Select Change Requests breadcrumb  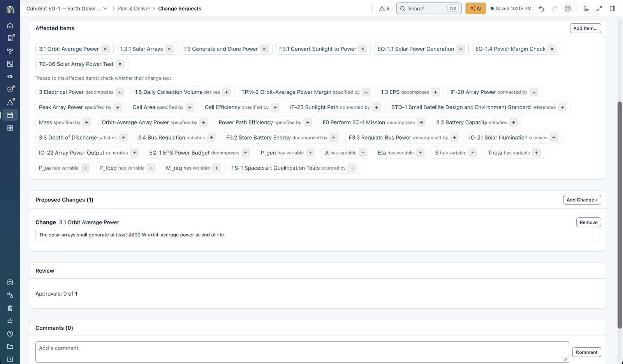point(180,9)
